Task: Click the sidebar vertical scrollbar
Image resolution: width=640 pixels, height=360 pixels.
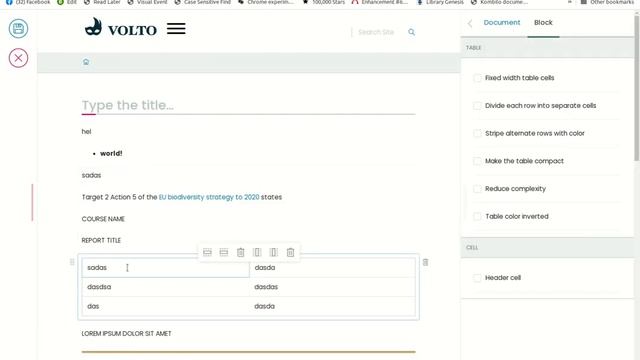Action: click(637, 88)
